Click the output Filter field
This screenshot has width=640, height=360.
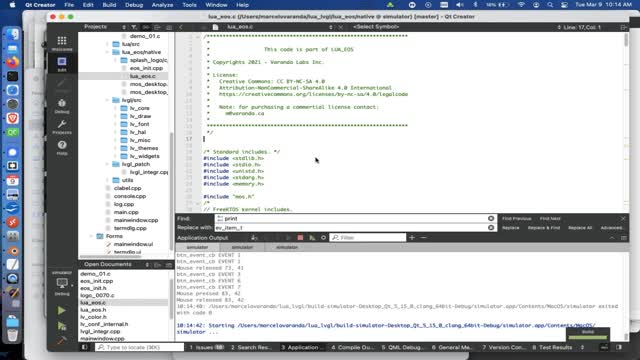pos(368,238)
